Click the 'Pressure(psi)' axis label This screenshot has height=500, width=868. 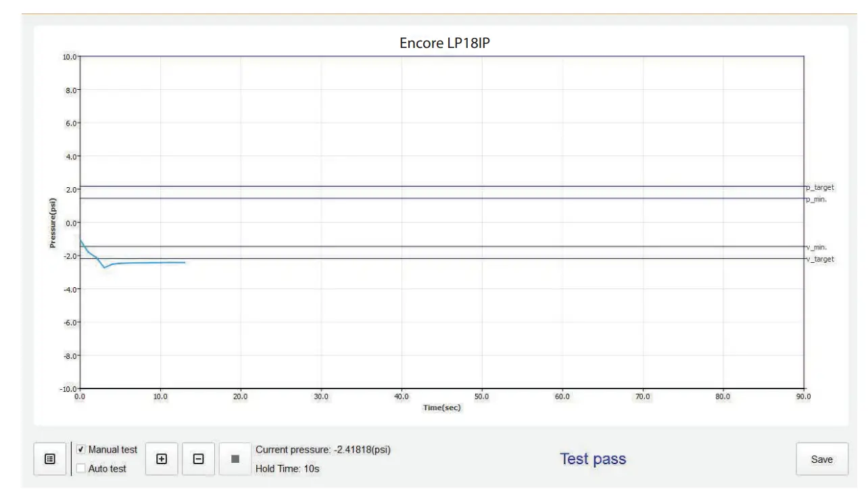(x=52, y=222)
